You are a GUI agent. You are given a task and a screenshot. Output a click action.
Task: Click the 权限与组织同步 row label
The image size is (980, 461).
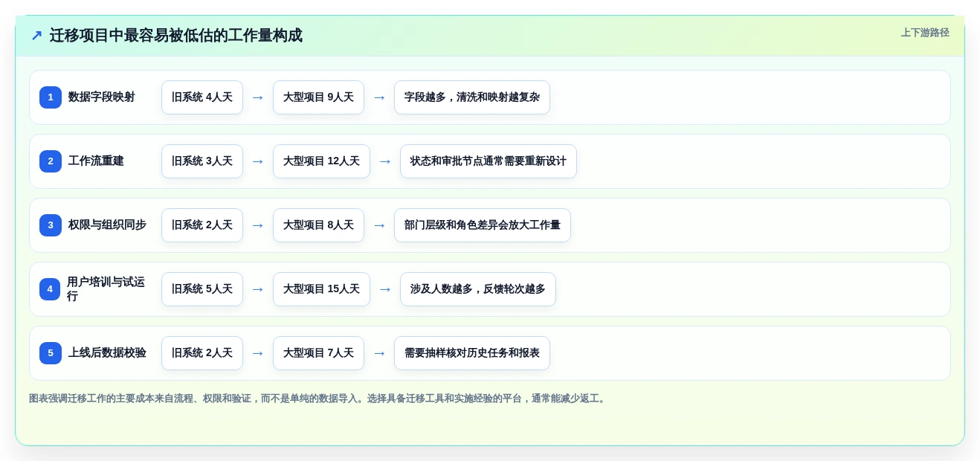coord(107,225)
